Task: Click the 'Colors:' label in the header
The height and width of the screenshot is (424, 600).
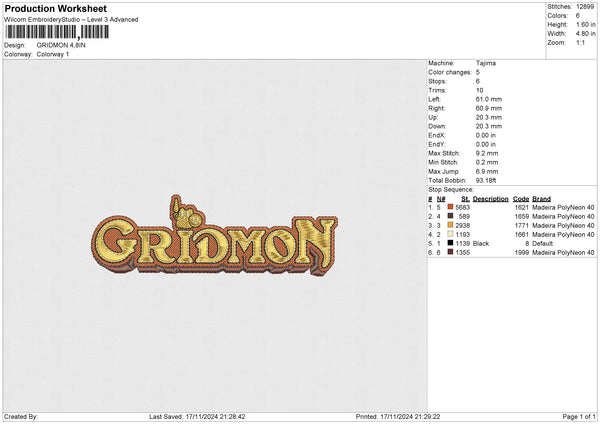Action: click(x=558, y=16)
